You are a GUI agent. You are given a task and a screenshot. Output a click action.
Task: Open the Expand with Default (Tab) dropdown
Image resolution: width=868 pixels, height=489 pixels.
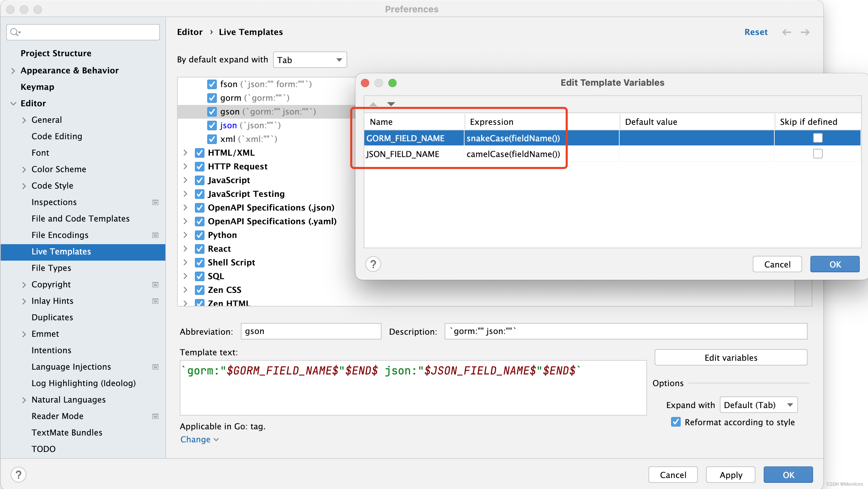coord(758,405)
